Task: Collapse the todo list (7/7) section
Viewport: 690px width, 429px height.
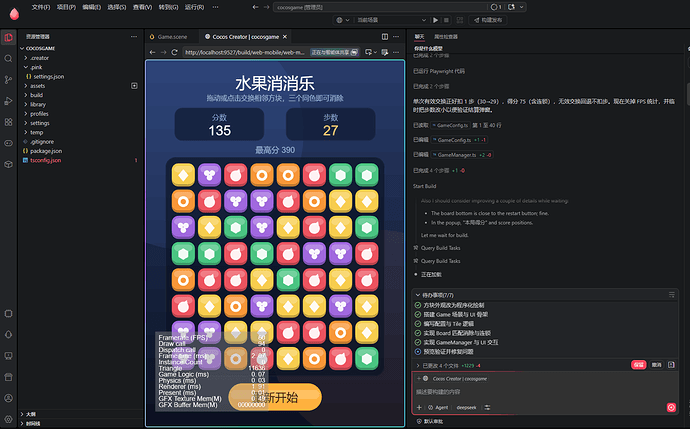Action: click(x=418, y=295)
